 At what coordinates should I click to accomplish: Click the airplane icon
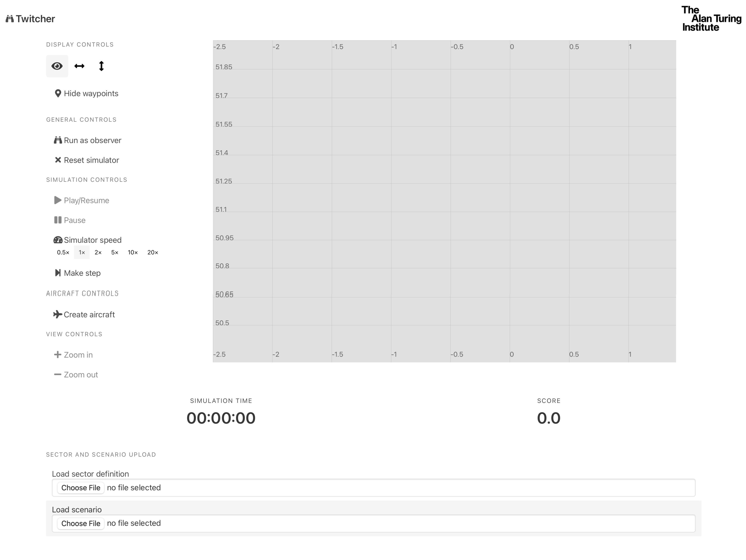click(58, 314)
